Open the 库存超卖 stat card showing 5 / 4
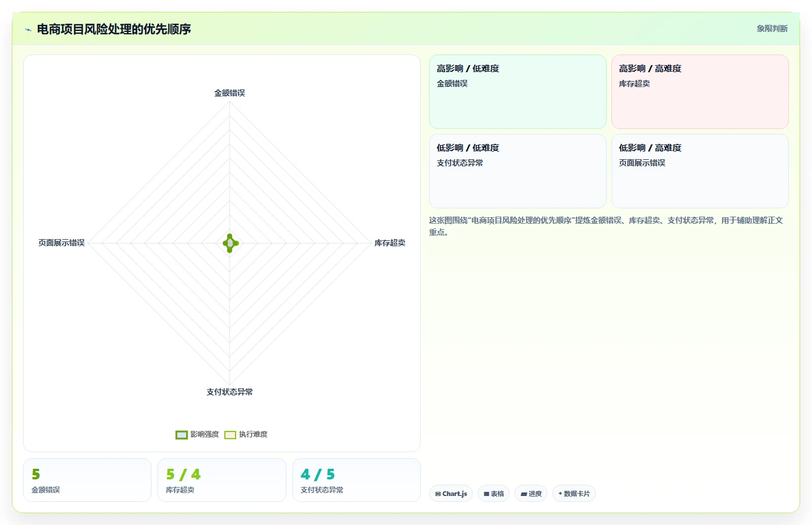The image size is (812, 525). click(x=222, y=480)
